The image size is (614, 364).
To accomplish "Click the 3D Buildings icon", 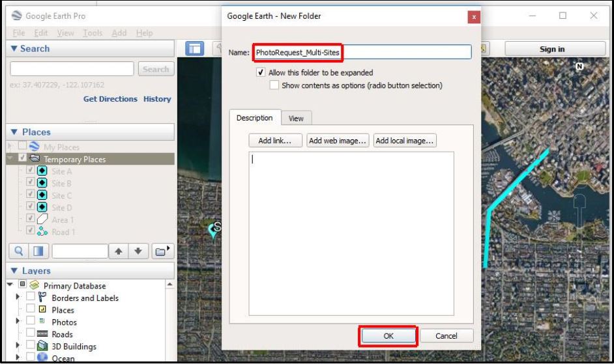I will pyautogui.click(x=42, y=346).
